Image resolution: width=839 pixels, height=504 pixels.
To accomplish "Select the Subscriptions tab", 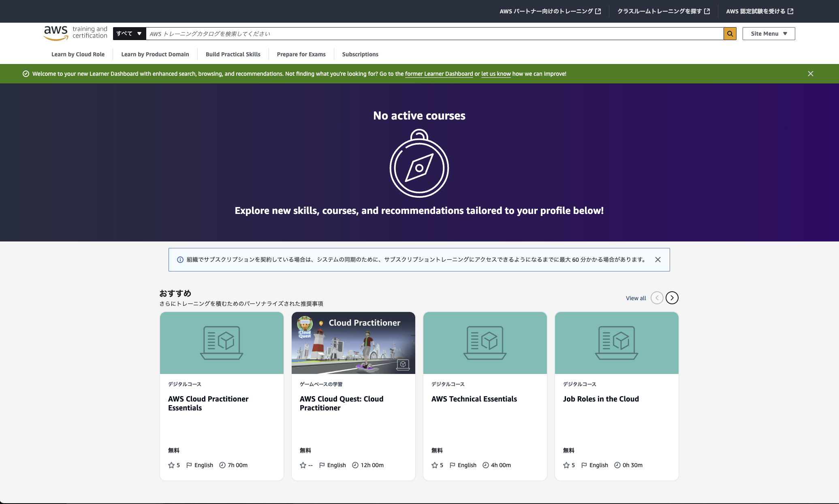I will 360,54.
